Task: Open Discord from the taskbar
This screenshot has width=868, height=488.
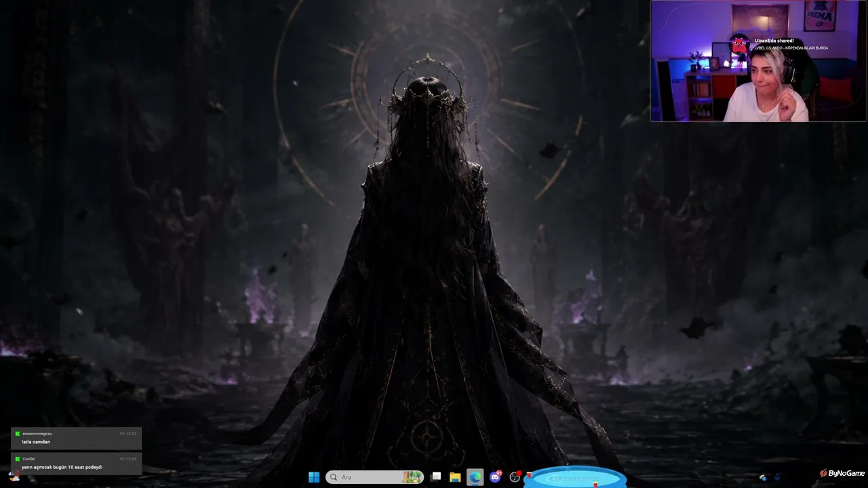Action: pyautogui.click(x=495, y=477)
